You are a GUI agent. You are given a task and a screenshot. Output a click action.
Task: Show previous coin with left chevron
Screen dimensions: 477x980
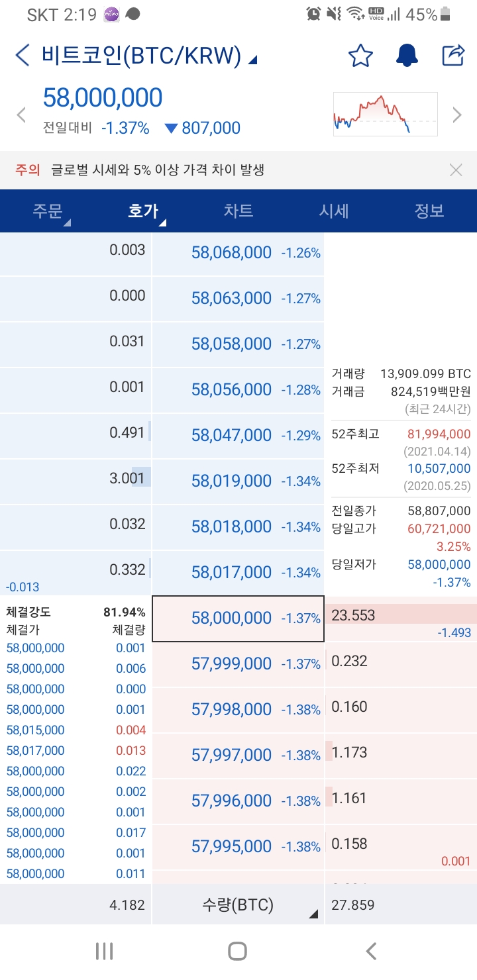click(21, 115)
